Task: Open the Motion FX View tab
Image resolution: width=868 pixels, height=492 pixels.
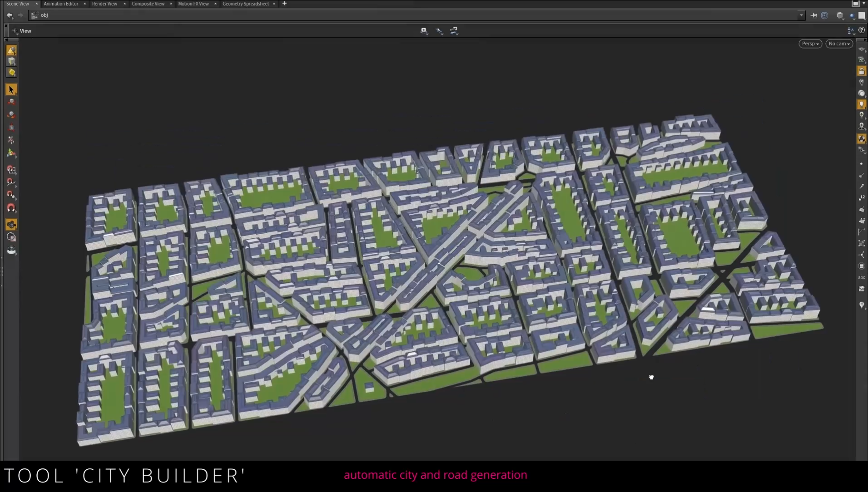Action: [x=193, y=4]
